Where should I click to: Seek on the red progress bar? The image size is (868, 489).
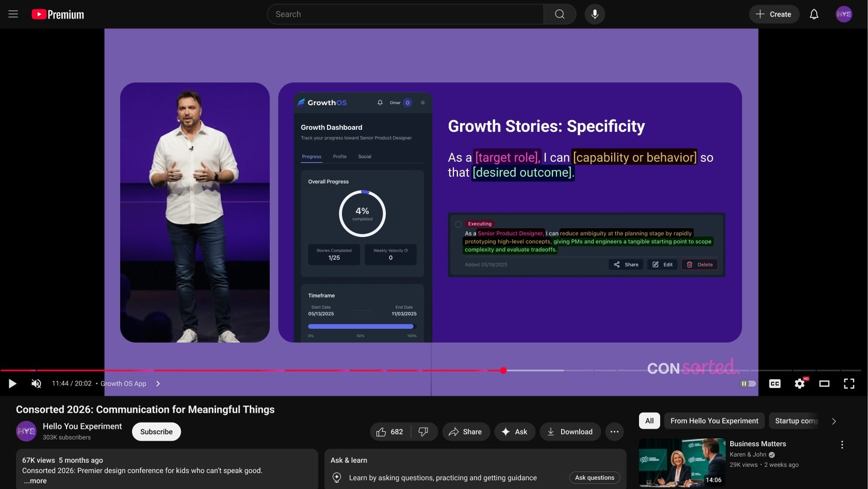click(252, 370)
